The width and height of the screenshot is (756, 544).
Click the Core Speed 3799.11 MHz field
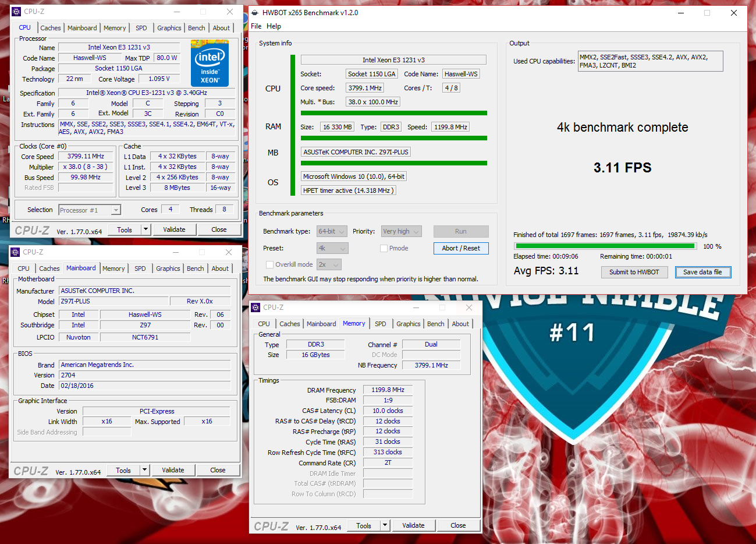coord(86,156)
